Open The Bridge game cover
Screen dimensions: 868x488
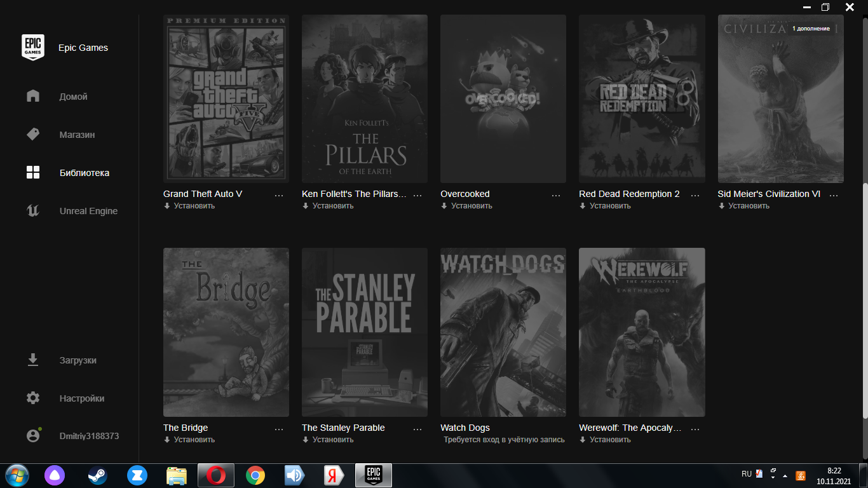coord(226,332)
